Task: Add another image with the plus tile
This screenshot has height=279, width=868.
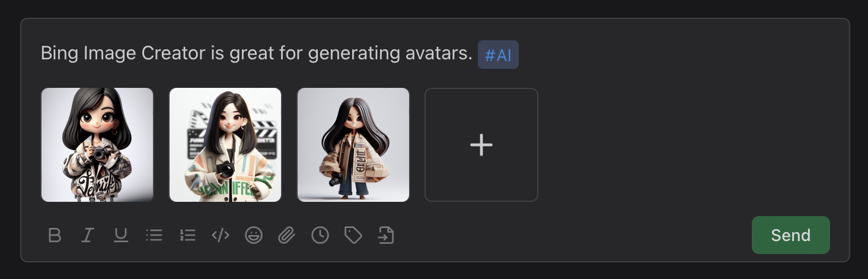Action: pyautogui.click(x=481, y=145)
